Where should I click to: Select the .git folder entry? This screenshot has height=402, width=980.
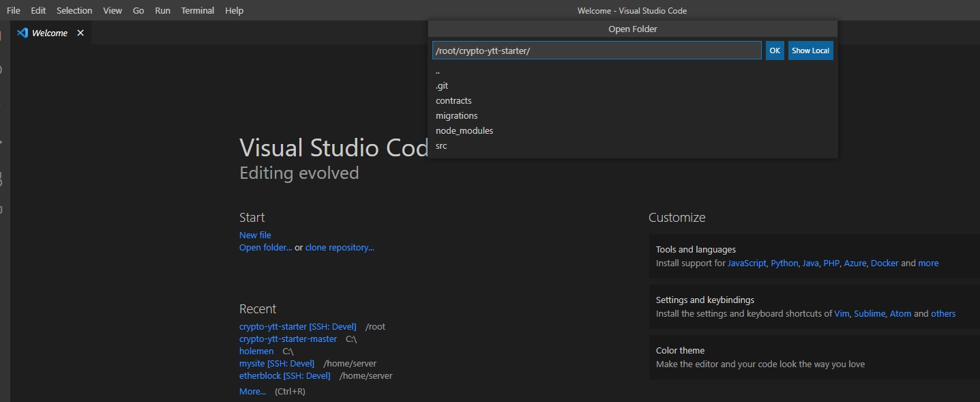coord(632,86)
